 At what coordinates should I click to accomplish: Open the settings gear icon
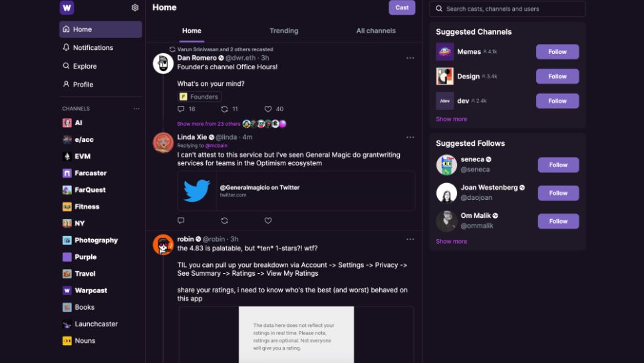pos(135,8)
